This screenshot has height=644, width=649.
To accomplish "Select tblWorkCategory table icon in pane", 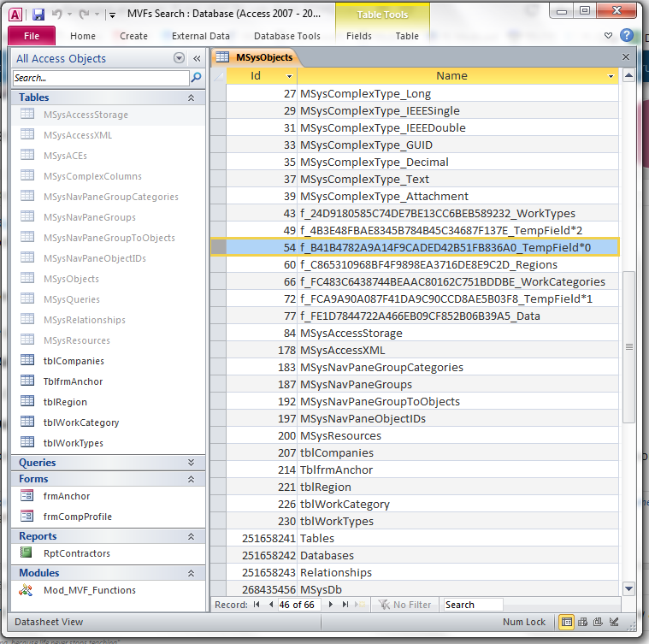I will (27, 422).
